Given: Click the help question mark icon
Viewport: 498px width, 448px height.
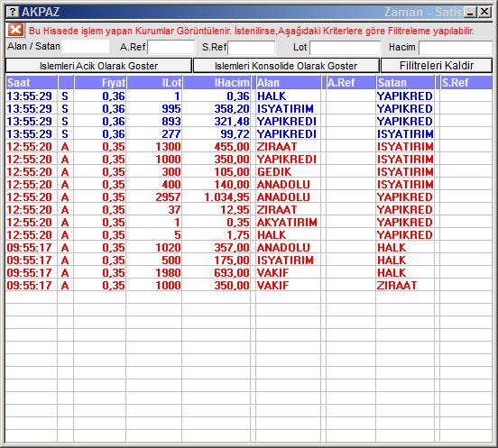Looking at the screenshot, I should click(13, 12).
